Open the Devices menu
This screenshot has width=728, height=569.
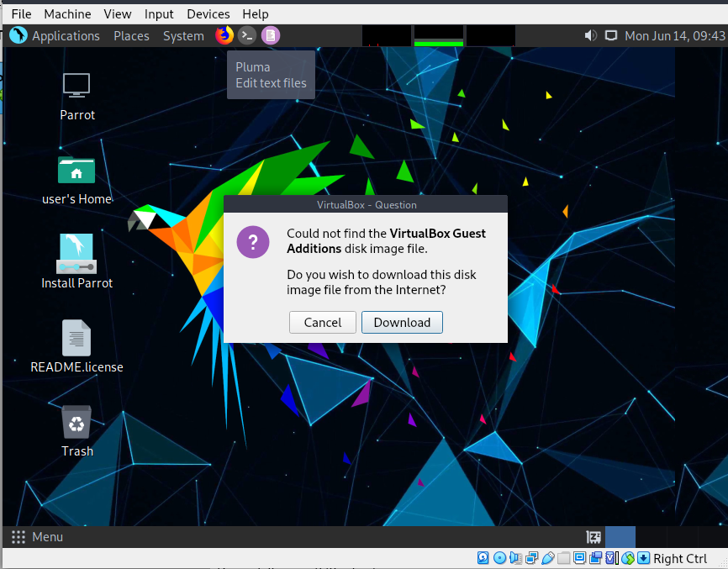pos(208,13)
